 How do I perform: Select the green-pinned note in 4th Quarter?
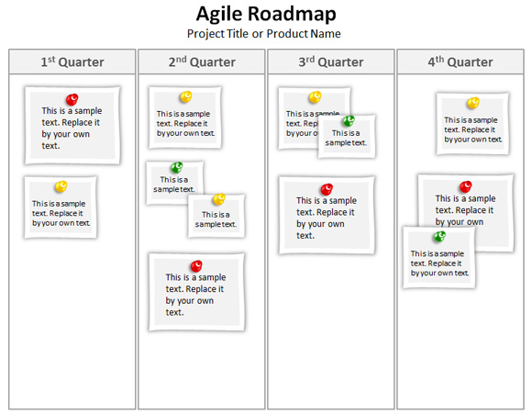click(439, 257)
